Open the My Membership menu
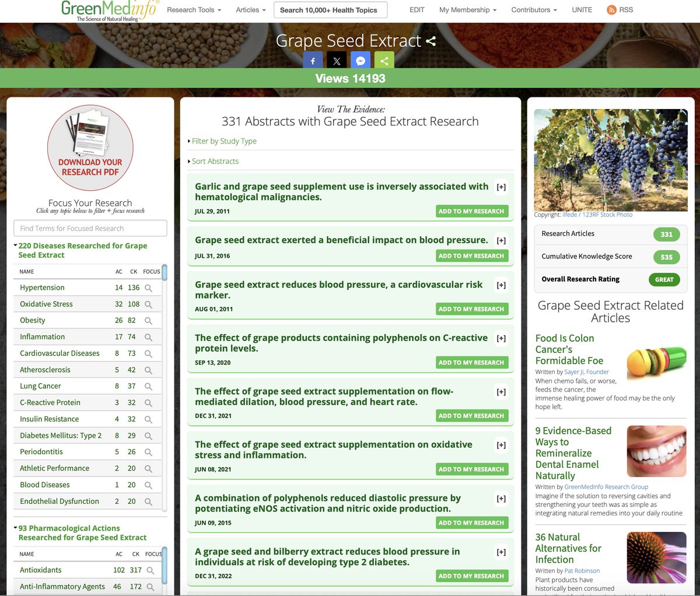 [x=468, y=10]
